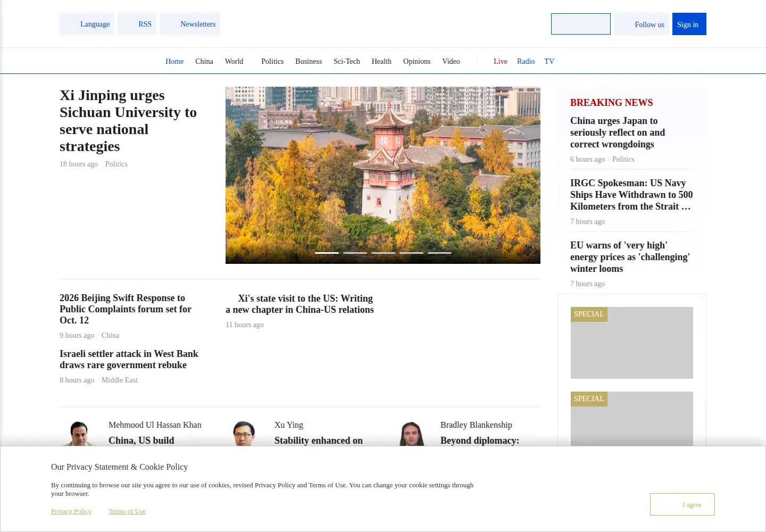Open the 2026 Beijing Swift Response article
766x532 pixels.
[126, 309]
